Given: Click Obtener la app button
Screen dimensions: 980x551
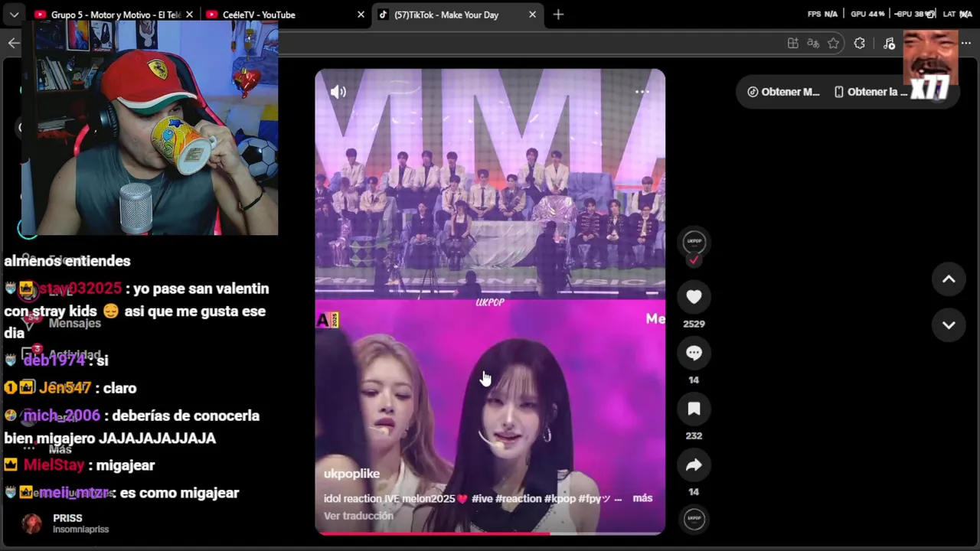Looking at the screenshot, I should [x=871, y=92].
